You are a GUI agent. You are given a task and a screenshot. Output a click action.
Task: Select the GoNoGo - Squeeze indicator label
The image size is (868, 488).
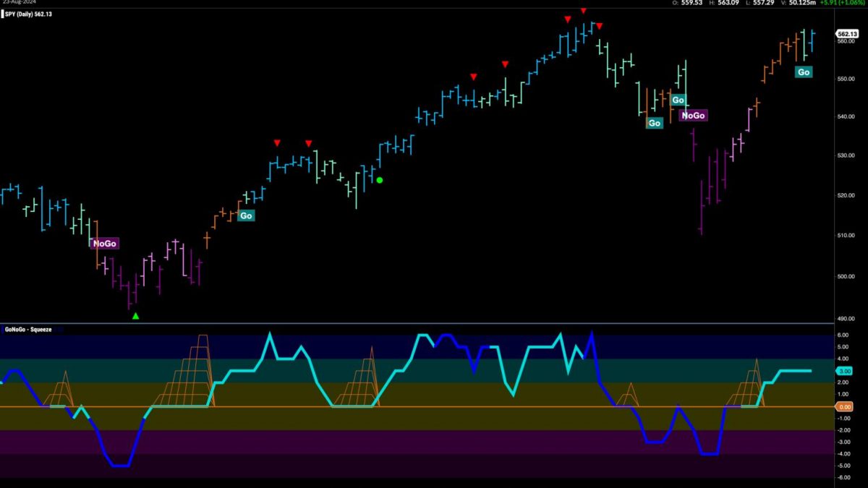pos(27,328)
